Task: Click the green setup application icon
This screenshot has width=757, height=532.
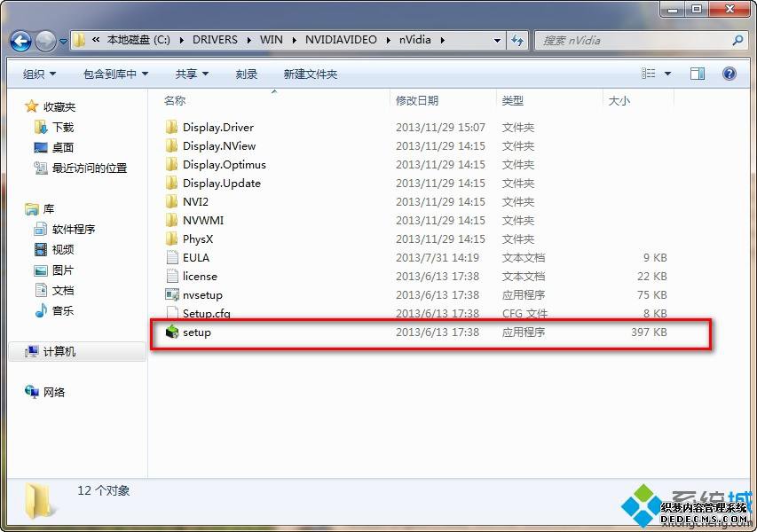Action: coord(172,332)
